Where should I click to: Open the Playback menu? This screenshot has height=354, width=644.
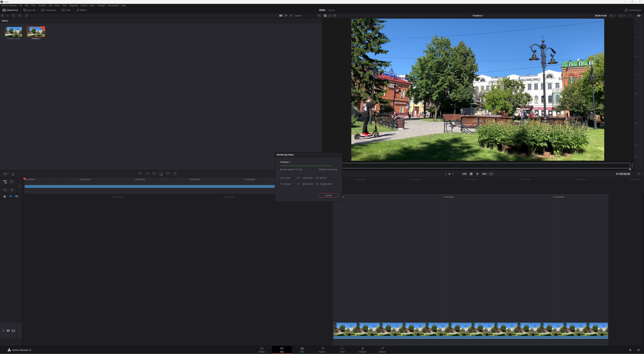(x=74, y=6)
